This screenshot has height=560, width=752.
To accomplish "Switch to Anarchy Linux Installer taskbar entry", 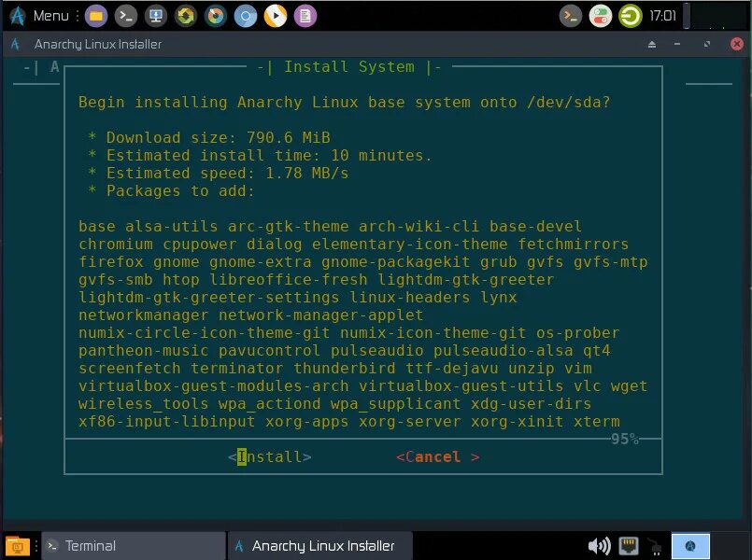I will pos(319,546).
